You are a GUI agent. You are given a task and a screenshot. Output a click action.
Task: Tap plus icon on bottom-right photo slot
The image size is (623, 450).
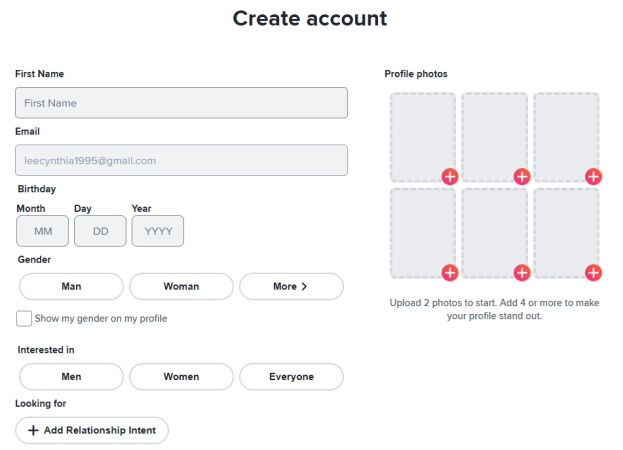click(x=593, y=273)
